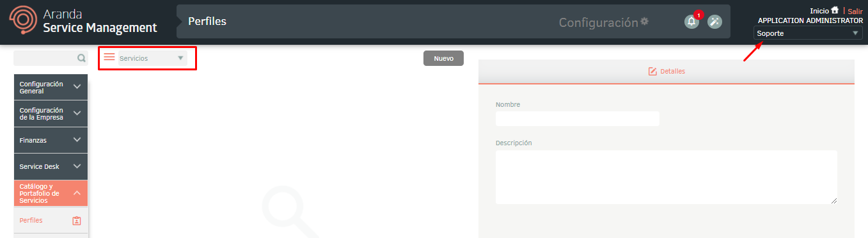The width and height of the screenshot is (868, 238).
Task: Click the Nombre input field
Action: [577, 118]
